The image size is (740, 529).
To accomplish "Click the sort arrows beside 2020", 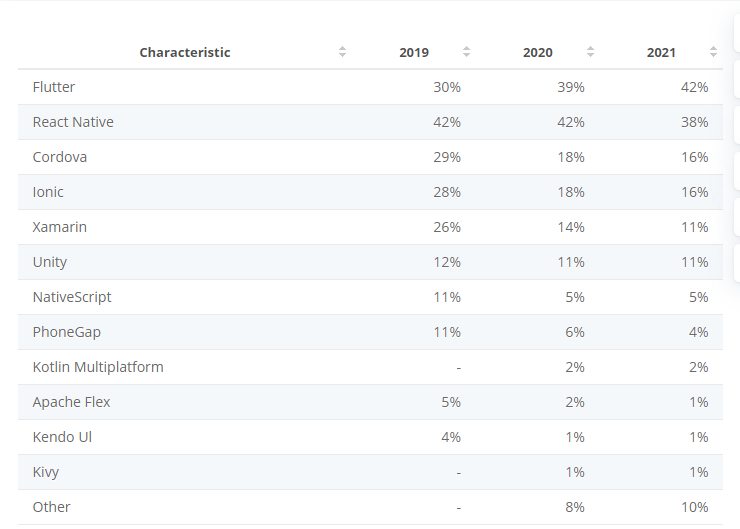I will 590,52.
